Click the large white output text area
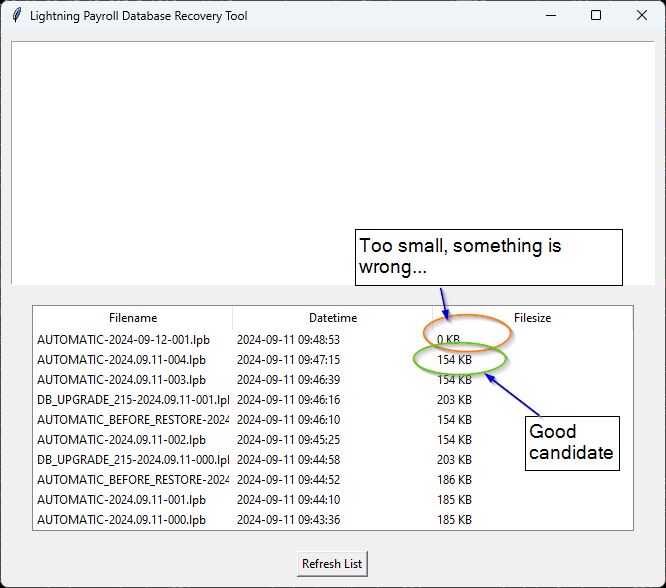The height and width of the screenshot is (588, 666). click(333, 163)
